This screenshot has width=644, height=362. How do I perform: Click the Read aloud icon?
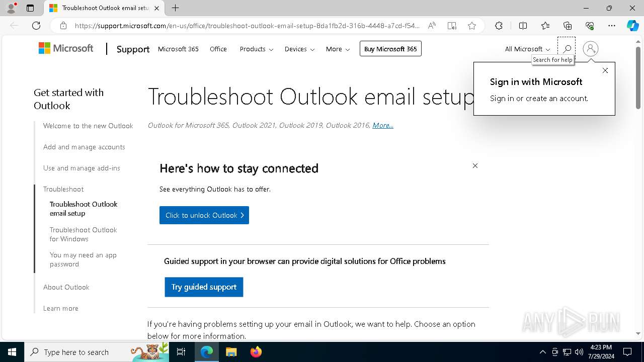432,26
